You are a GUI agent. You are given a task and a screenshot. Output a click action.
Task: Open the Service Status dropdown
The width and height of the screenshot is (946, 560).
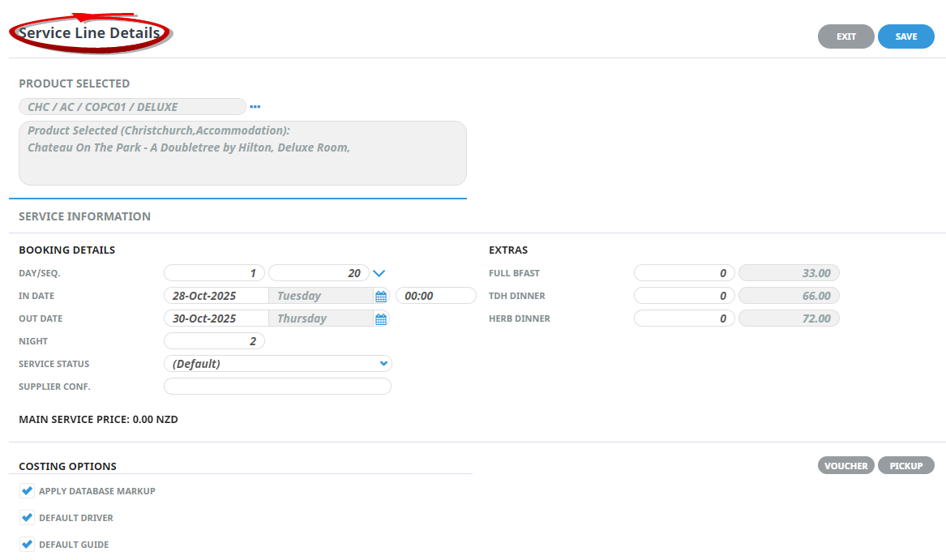[x=277, y=364]
